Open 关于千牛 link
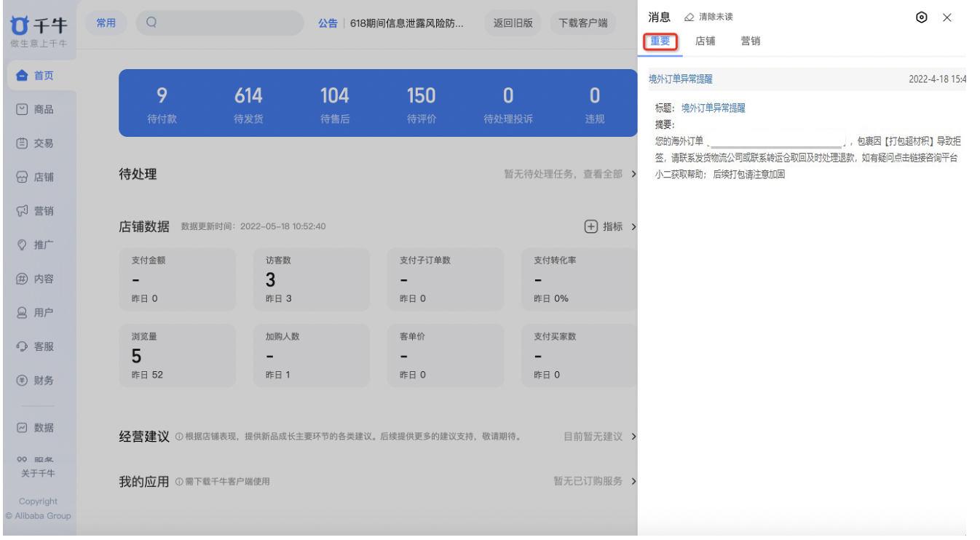This screenshot has width=980, height=540. (37, 474)
